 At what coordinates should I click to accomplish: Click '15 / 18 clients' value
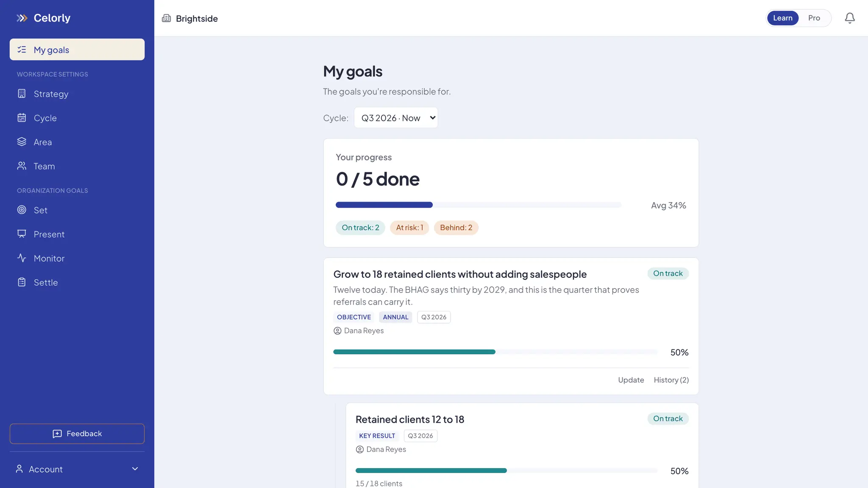(x=379, y=483)
